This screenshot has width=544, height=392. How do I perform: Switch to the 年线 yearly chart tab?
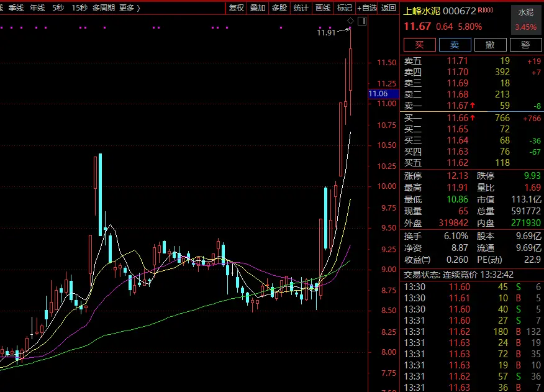pyautogui.click(x=37, y=8)
